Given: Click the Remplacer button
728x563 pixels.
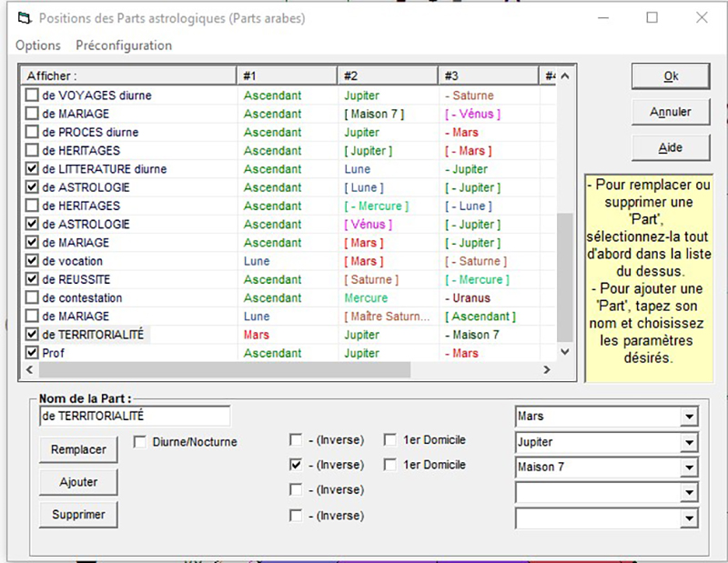Looking at the screenshot, I should pos(78,449).
